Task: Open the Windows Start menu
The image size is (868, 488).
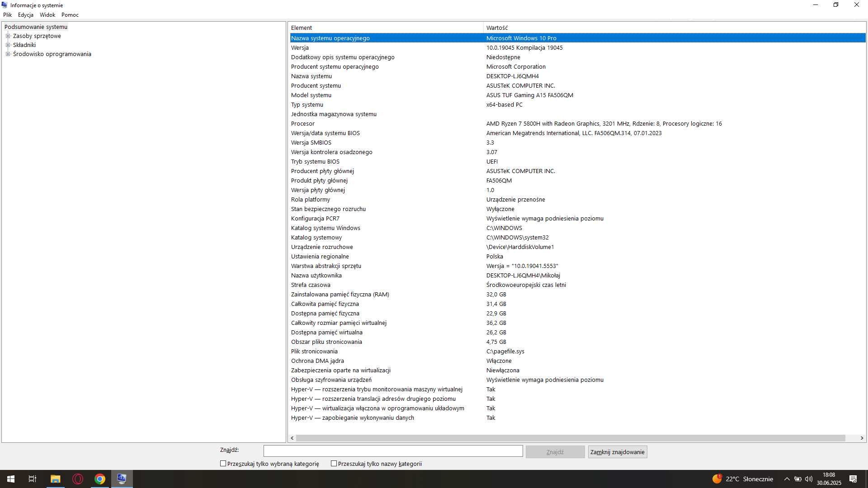Action: 11,479
